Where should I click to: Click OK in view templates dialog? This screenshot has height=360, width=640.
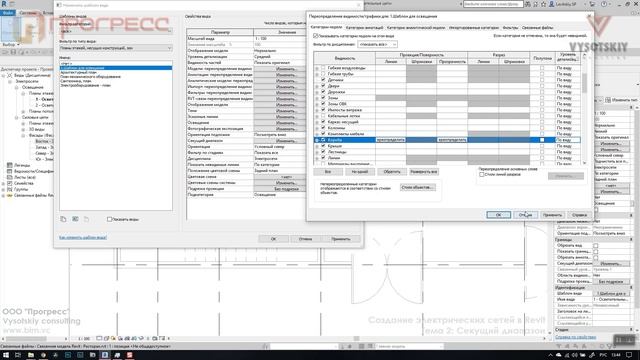(x=273, y=239)
